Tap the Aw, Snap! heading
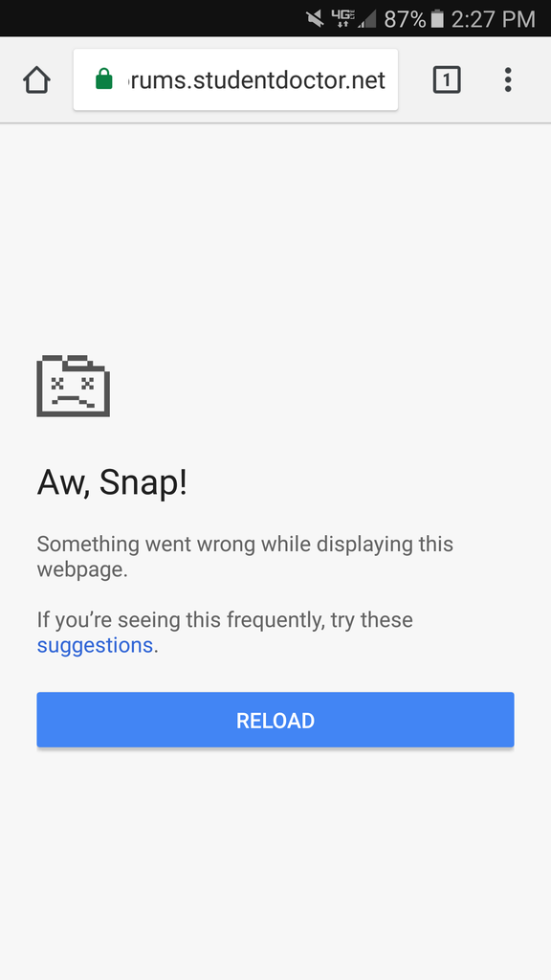Viewport: 551px width, 980px height. tap(113, 483)
